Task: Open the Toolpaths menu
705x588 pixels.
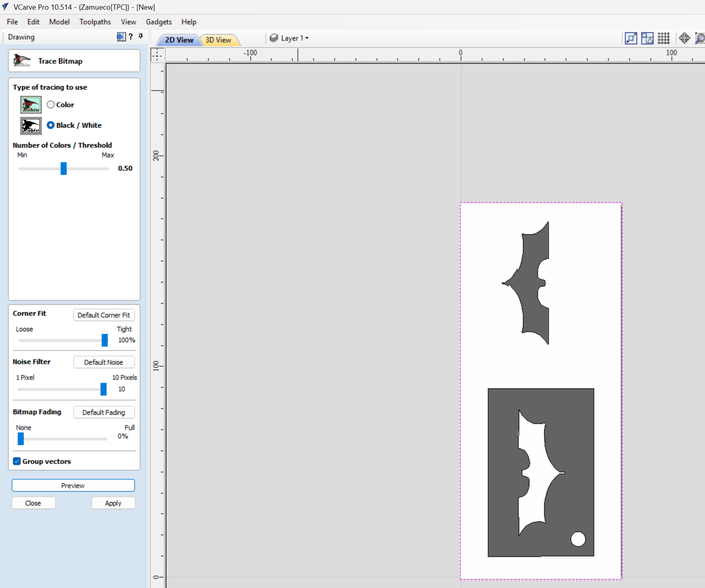Action: click(x=95, y=22)
